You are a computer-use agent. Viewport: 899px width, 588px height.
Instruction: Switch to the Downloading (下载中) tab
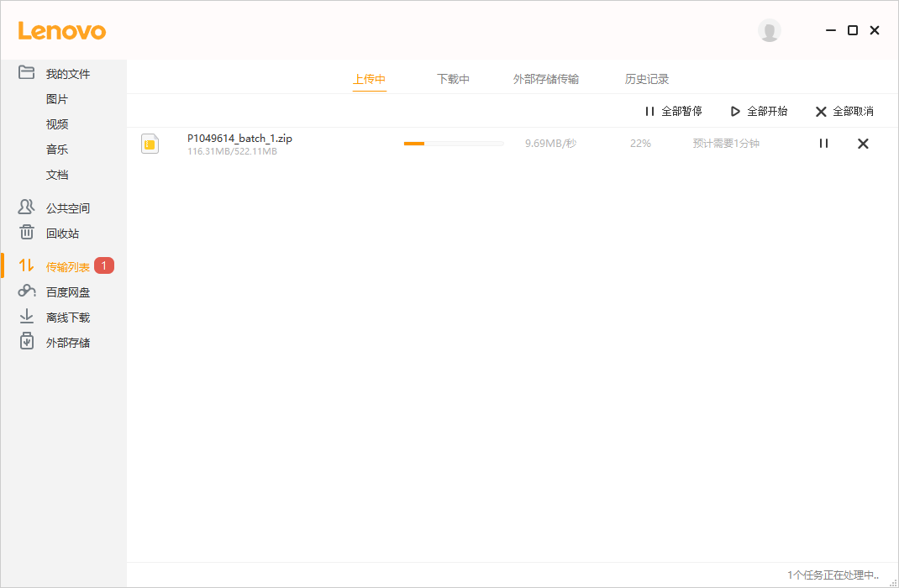tap(453, 79)
